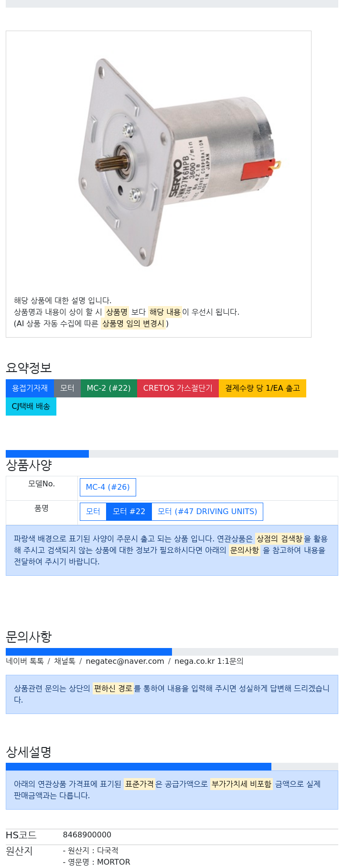Click the 요약정보 section heading

tap(29, 368)
